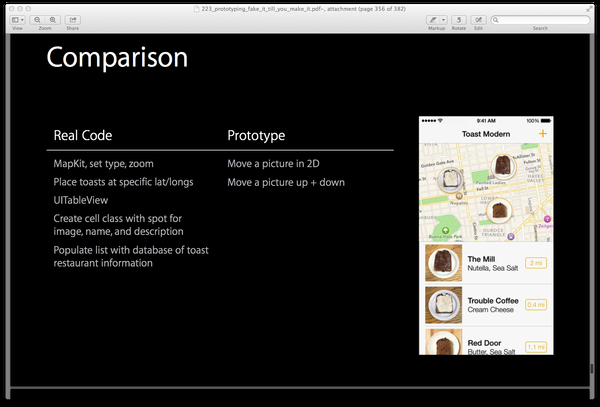Click the orange plus in Toast Modern
600x407 pixels.
pos(543,133)
